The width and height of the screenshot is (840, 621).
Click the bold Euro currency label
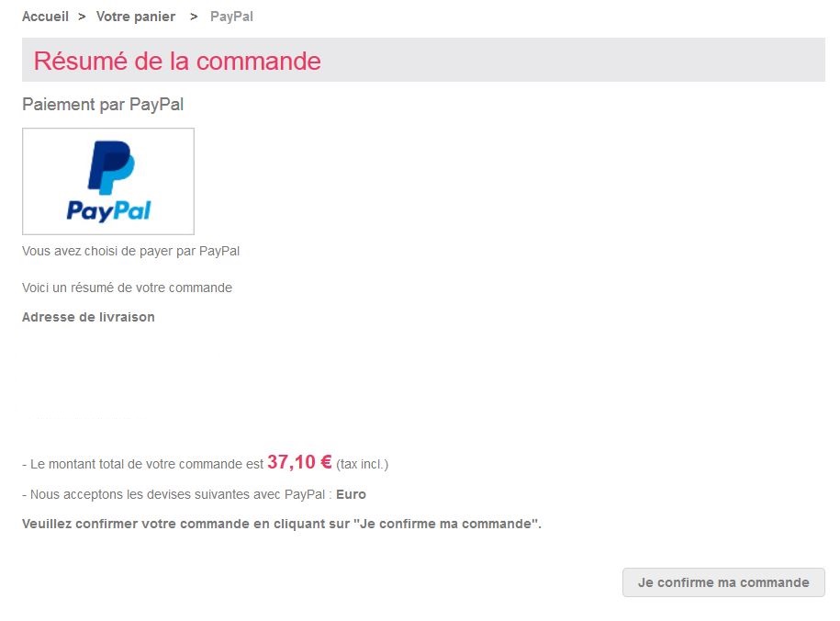pyautogui.click(x=351, y=494)
